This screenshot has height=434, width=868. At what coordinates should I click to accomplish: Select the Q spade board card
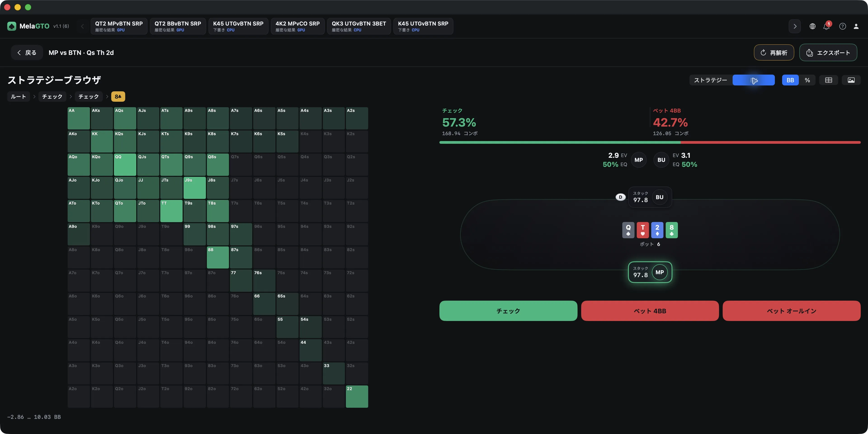pos(628,230)
